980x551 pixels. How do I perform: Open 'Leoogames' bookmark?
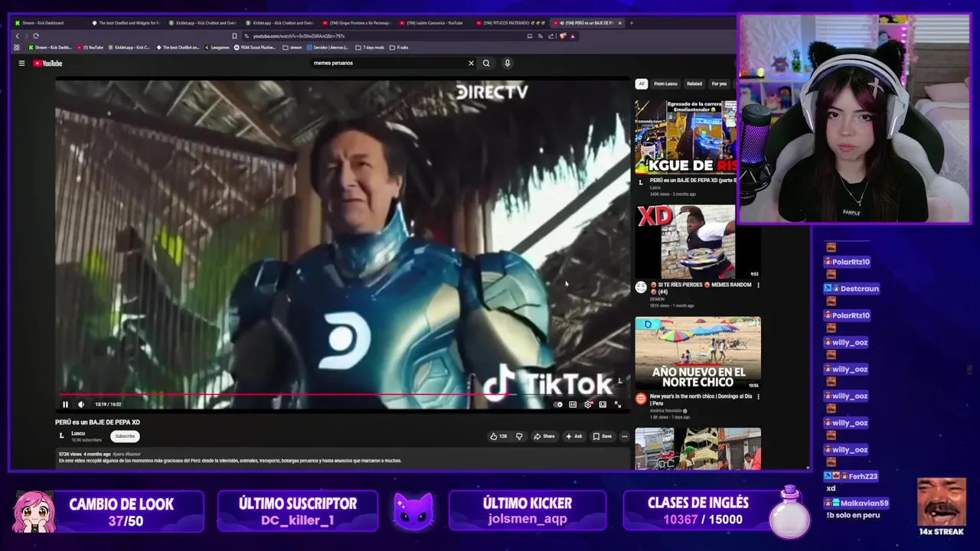[x=217, y=47]
